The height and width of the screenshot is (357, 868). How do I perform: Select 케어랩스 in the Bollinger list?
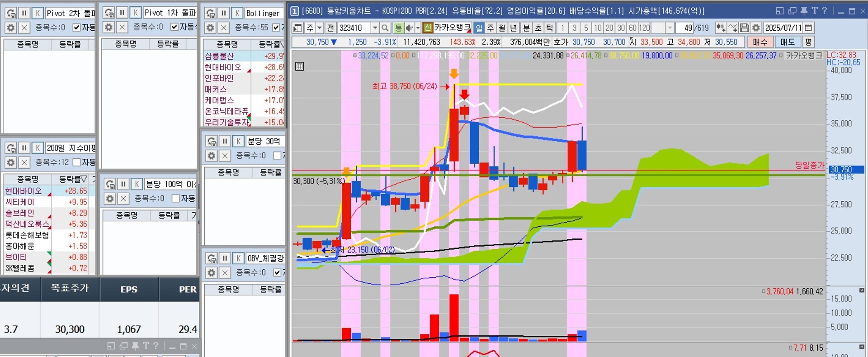pos(244,100)
